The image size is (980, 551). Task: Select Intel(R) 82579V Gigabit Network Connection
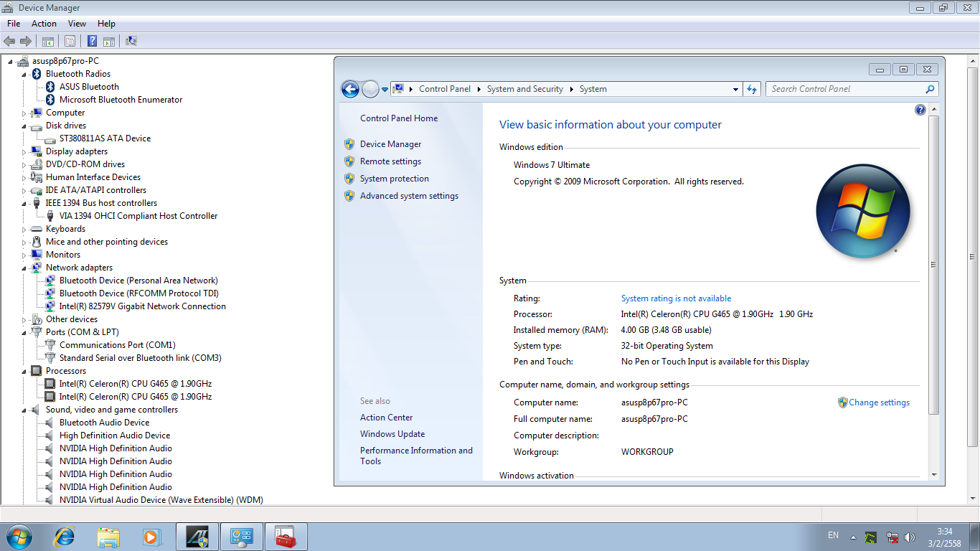click(x=142, y=306)
